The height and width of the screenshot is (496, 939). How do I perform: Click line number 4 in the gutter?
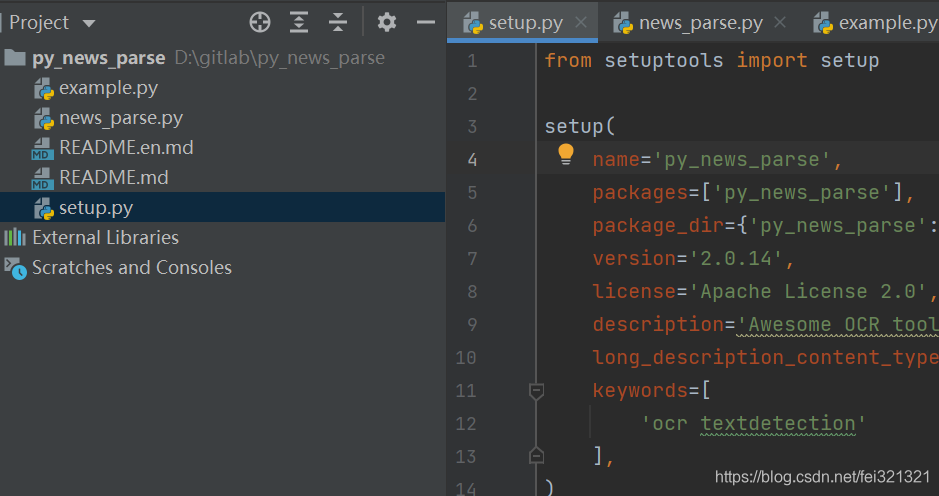[472, 159]
